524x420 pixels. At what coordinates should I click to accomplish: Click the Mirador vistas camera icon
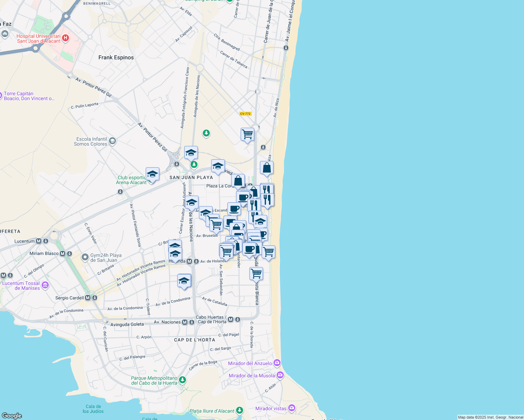click(x=292, y=408)
